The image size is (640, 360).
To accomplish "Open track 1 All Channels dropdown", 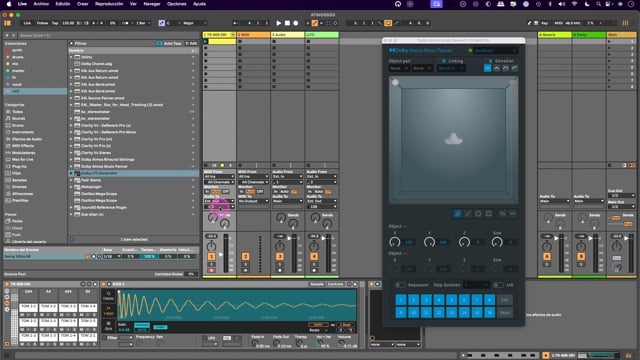I will [x=219, y=182].
